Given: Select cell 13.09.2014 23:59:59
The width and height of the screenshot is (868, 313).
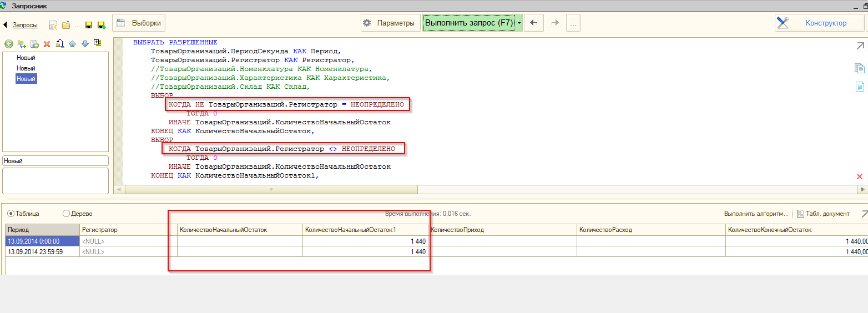Looking at the screenshot, I should [x=42, y=252].
